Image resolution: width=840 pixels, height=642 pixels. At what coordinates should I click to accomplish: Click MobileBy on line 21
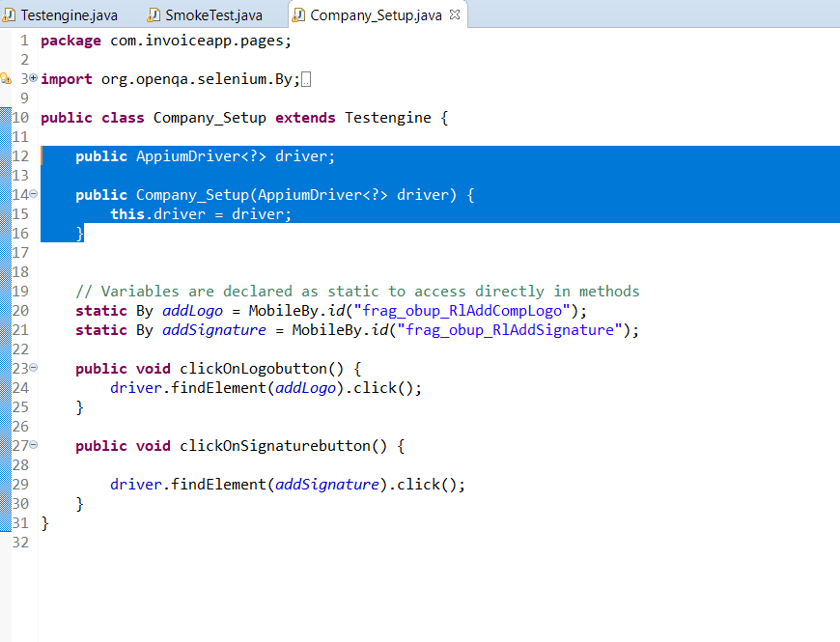point(326,330)
